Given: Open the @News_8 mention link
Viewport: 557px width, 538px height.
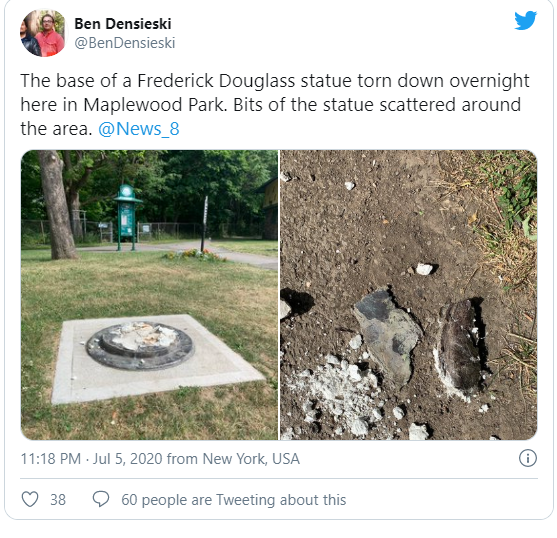Looking at the screenshot, I should [139, 129].
